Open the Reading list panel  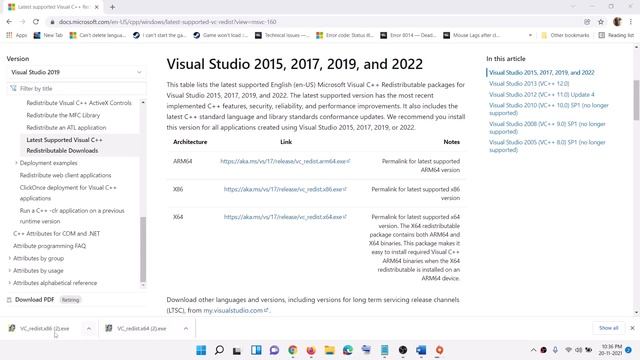point(616,36)
